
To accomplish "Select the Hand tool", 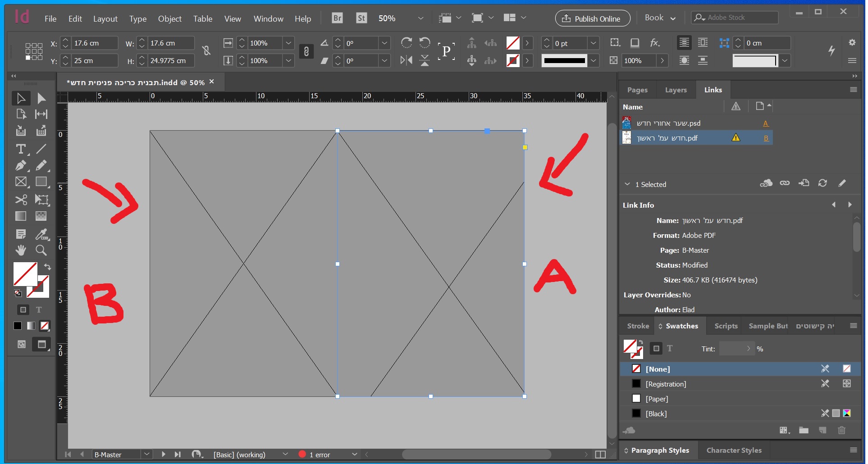I will tap(21, 250).
